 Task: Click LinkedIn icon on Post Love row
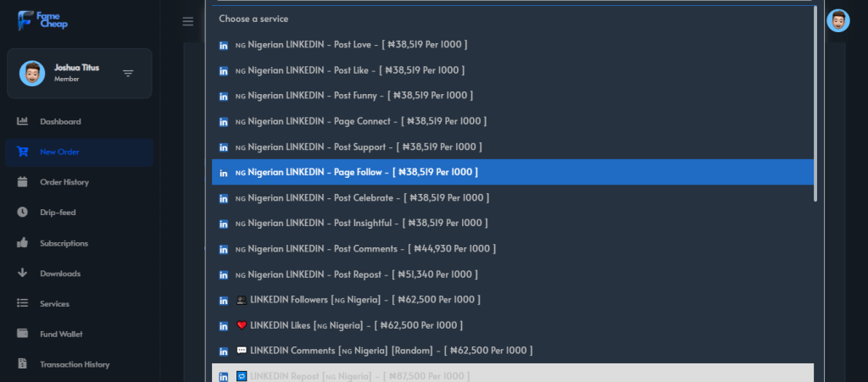(224, 46)
